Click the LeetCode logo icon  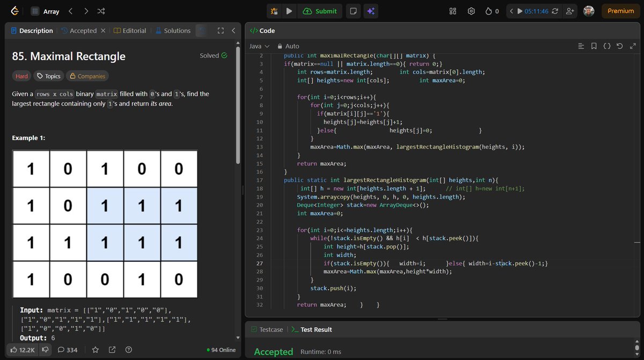coord(14,11)
